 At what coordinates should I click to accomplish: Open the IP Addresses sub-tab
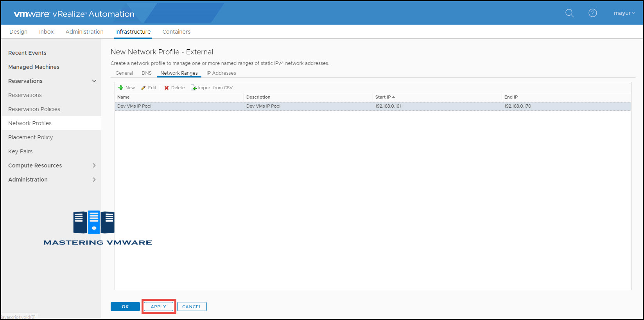point(221,73)
